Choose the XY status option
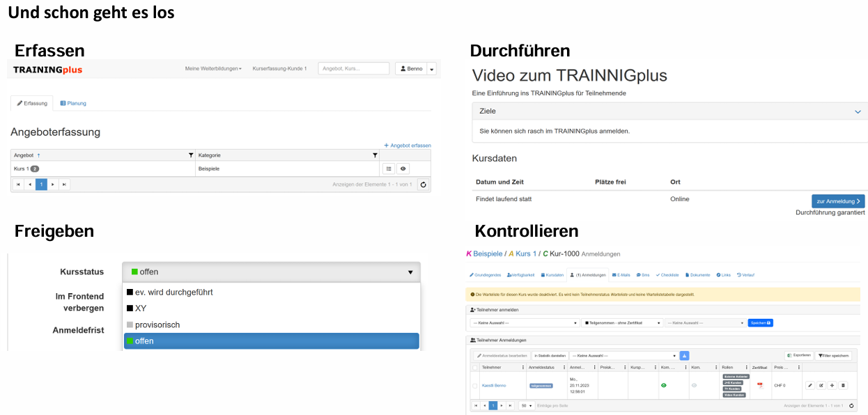Viewport: 868px width, 415px height. (271, 308)
